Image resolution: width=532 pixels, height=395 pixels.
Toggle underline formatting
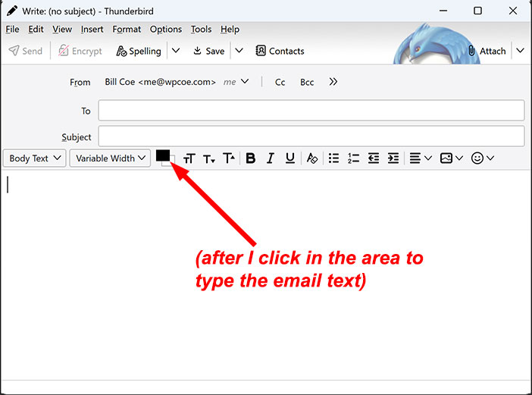click(x=290, y=158)
